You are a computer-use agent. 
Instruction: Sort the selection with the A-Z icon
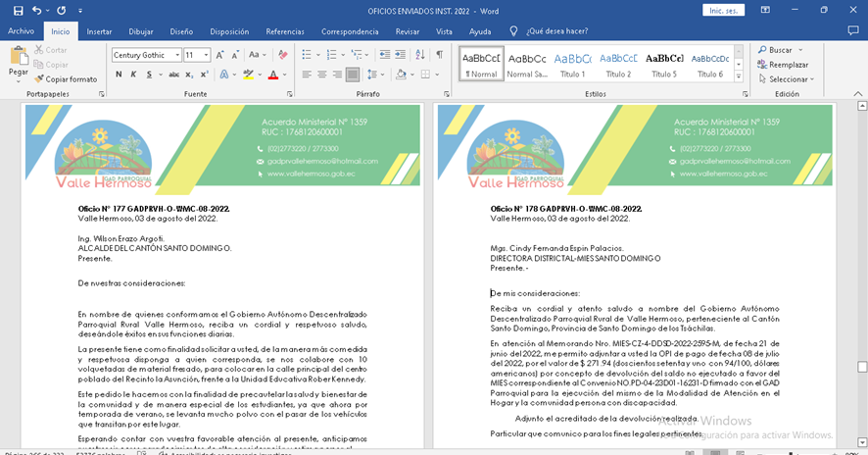coord(419,55)
